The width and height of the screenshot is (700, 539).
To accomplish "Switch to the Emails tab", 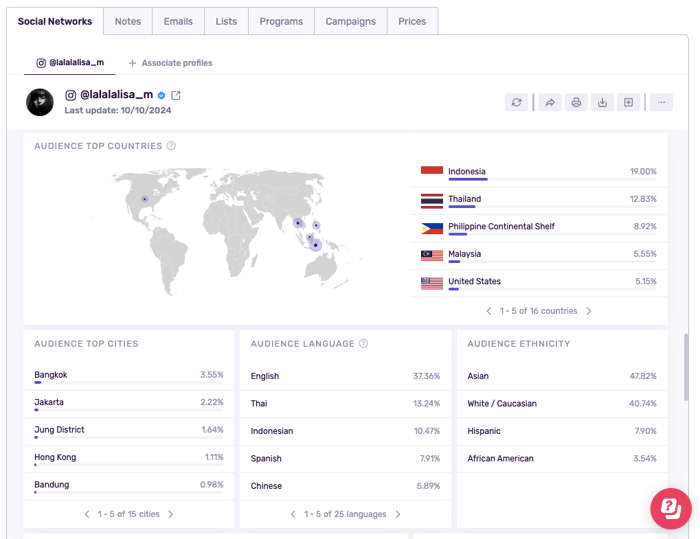I will [178, 21].
